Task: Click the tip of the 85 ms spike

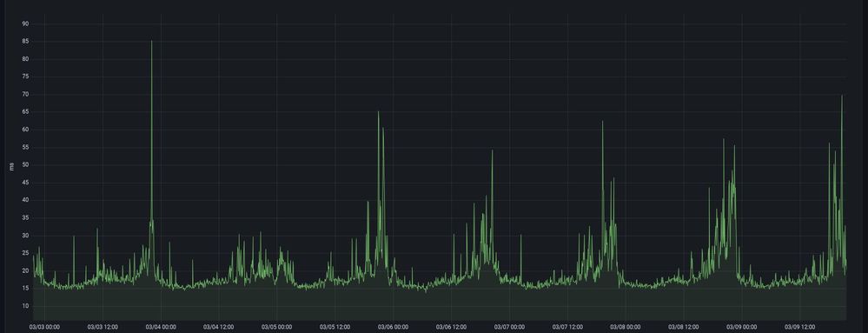Action: (152, 41)
